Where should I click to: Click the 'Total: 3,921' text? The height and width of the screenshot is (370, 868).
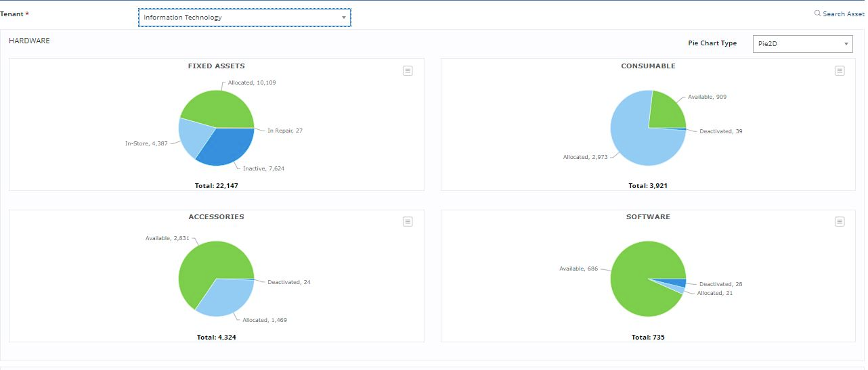[x=648, y=185]
